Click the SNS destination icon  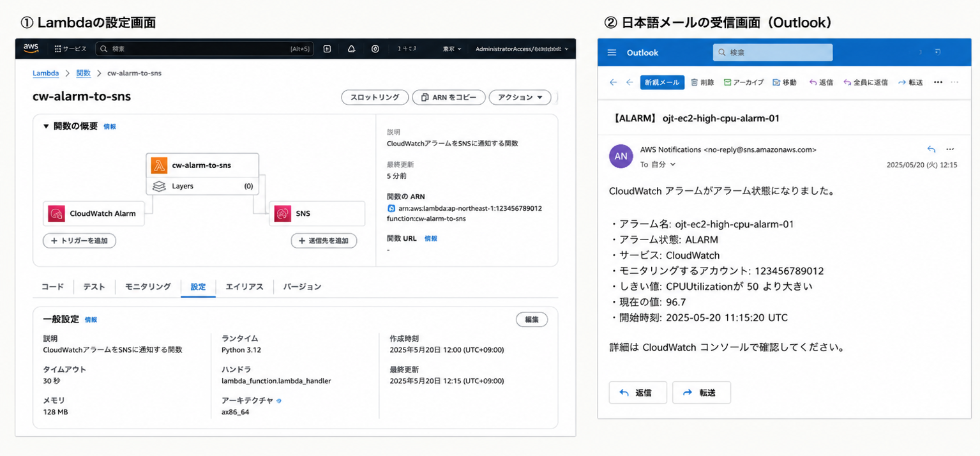tap(282, 213)
